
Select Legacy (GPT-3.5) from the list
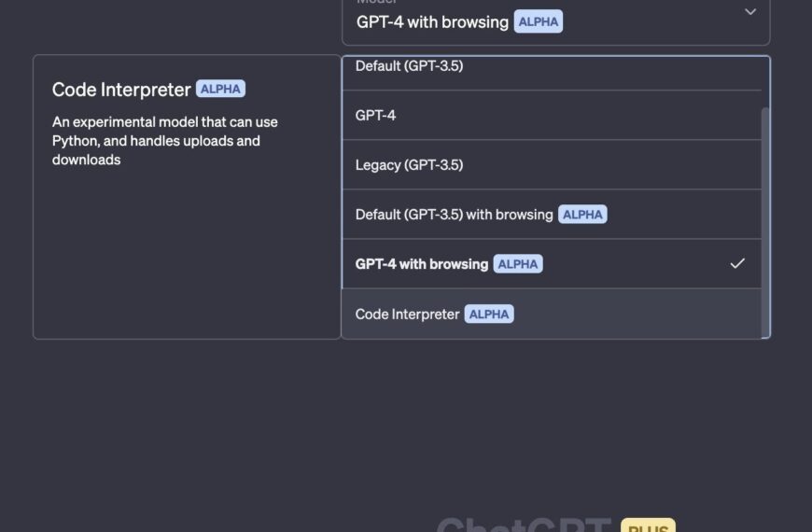coord(552,164)
